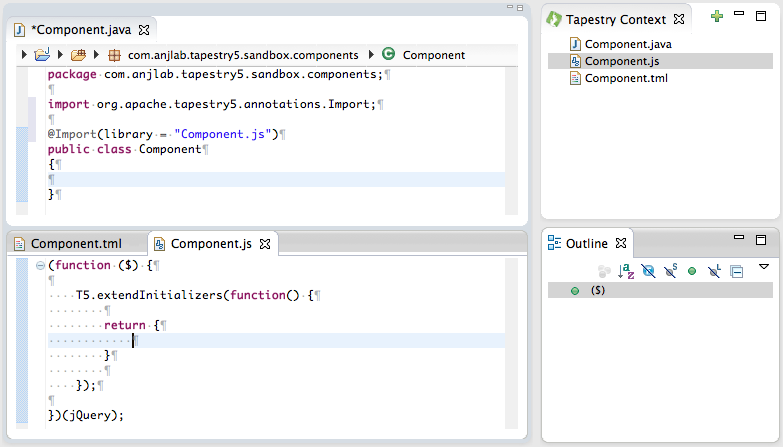783x447 pixels.
Task: Close the Tapestry Context view
Action: pos(679,19)
